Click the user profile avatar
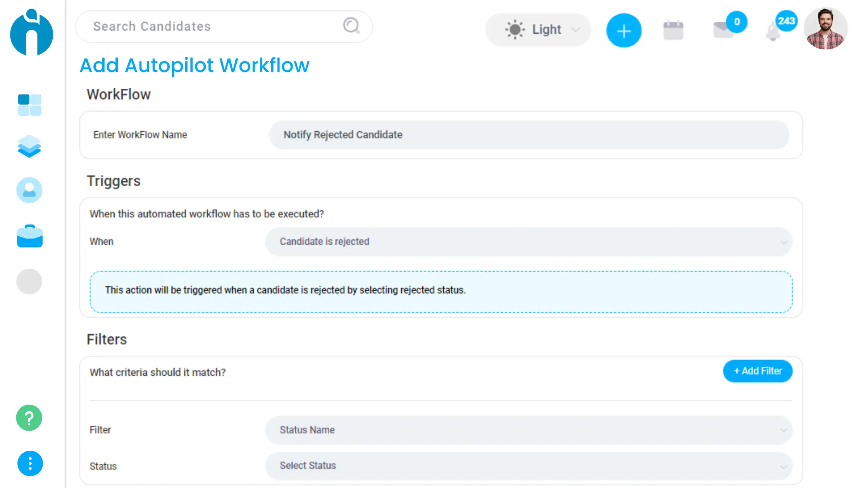Screen dimensions: 868x488 [825, 29]
